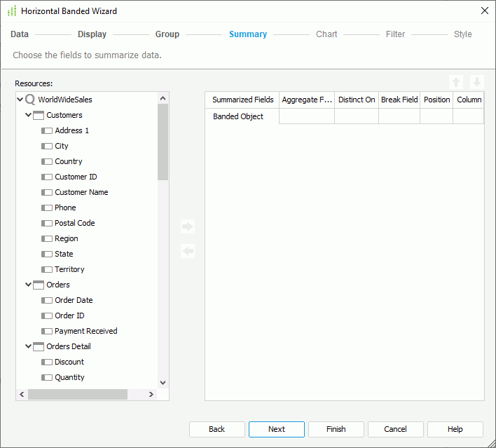Click the WorldWideSales query icon

click(x=30, y=100)
